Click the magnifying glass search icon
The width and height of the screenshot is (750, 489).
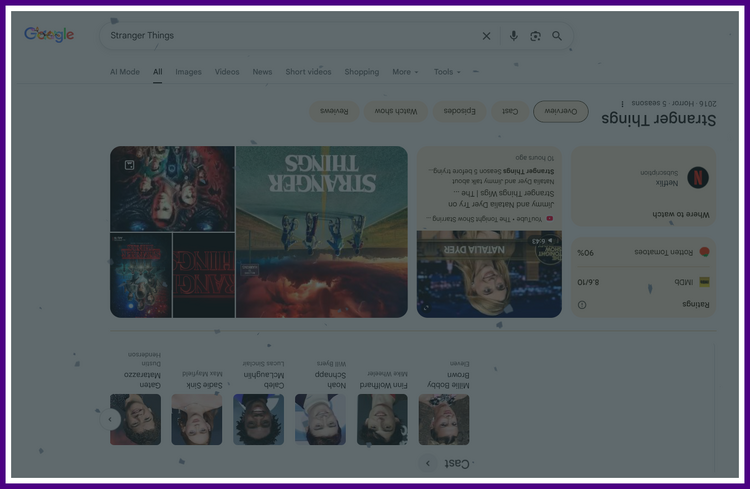click(557, 36)
